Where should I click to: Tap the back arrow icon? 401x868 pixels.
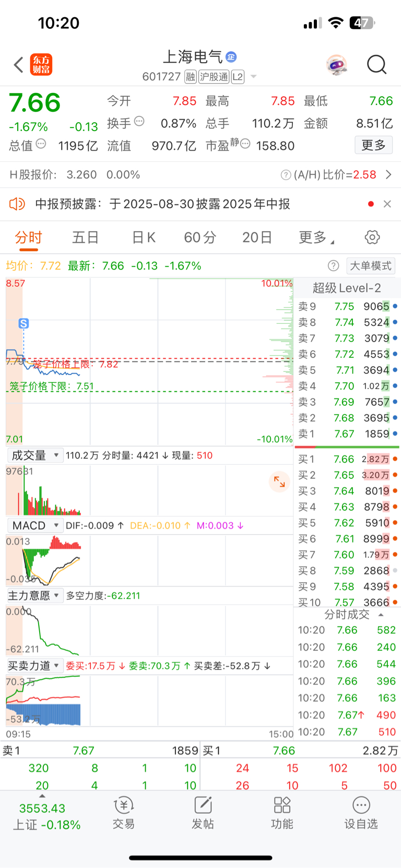point(19,65)
